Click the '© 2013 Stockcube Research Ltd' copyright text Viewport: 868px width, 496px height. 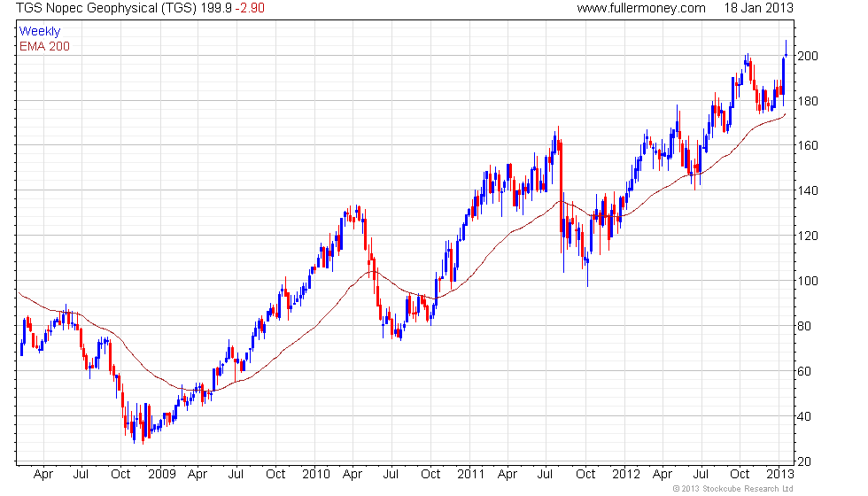733,489
